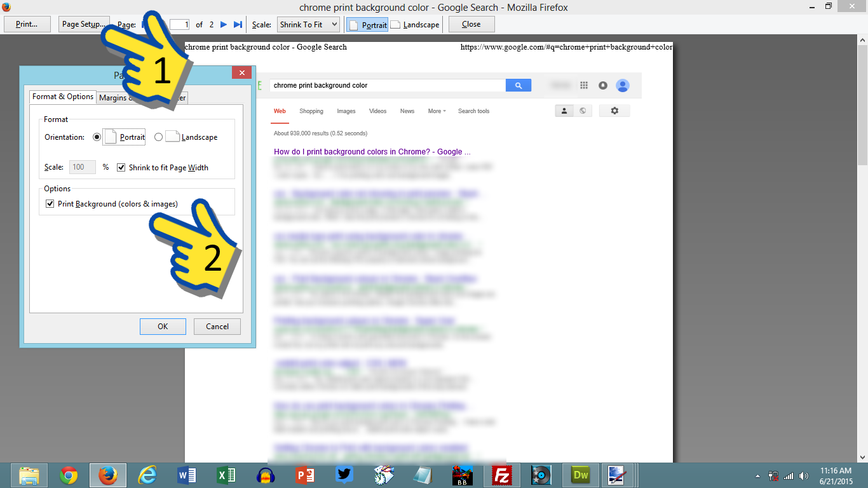Select the personal results person icon
Screen dimensions: 868x488
click(564, 111)
